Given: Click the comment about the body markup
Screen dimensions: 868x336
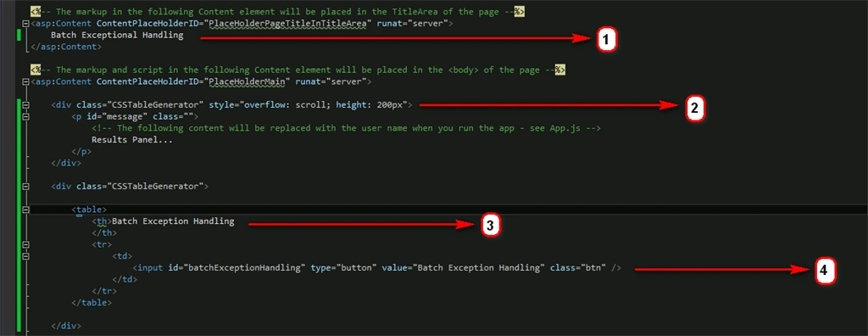Looking at the screenshot, I should point(298,70).
